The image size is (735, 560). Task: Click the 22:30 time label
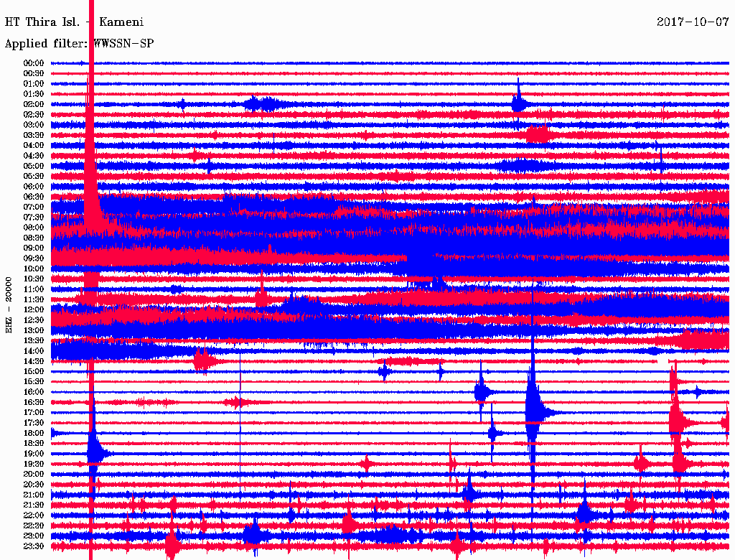34,526
